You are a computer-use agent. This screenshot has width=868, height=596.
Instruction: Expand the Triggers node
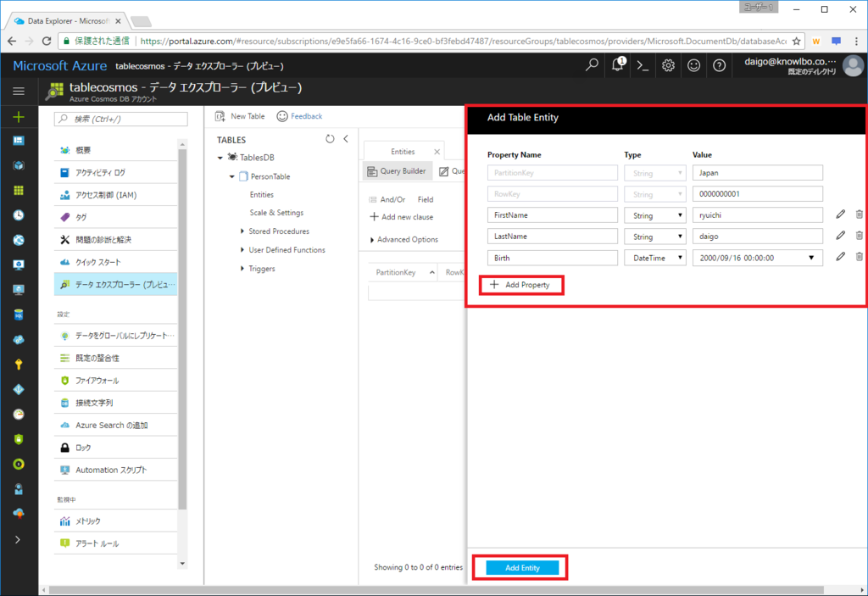242,269
